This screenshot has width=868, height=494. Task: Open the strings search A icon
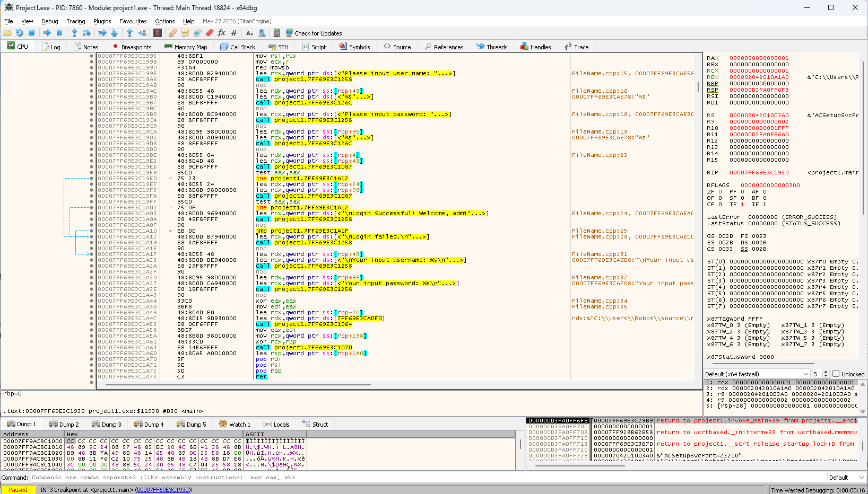[249, 33]
